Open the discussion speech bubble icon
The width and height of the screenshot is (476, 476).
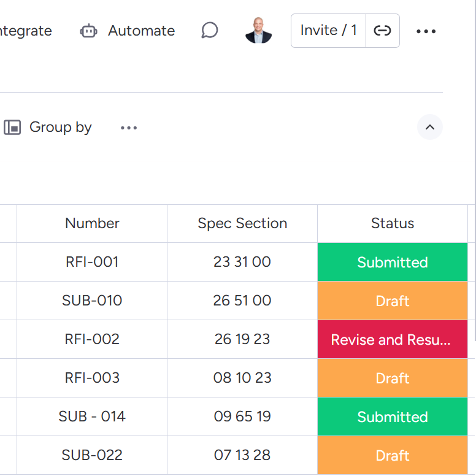pos(210,31)
